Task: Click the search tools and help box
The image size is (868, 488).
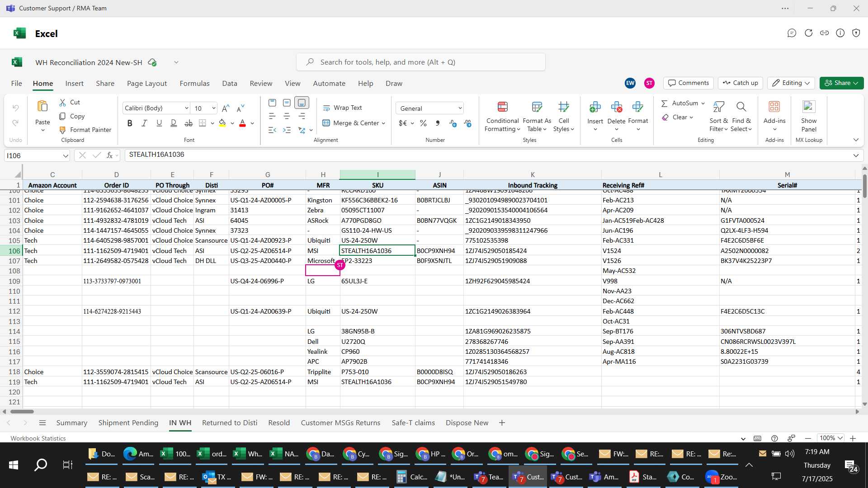Action: pos(420,62)
